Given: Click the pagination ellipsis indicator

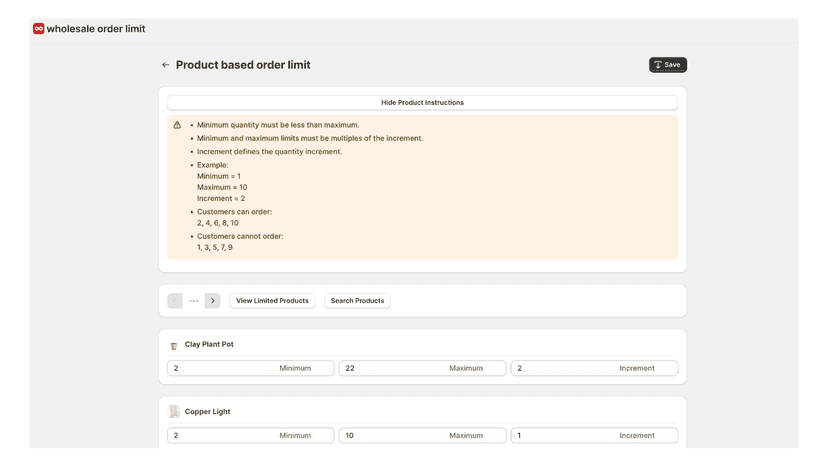Looking at the screenshot, I should pos(194,301).
